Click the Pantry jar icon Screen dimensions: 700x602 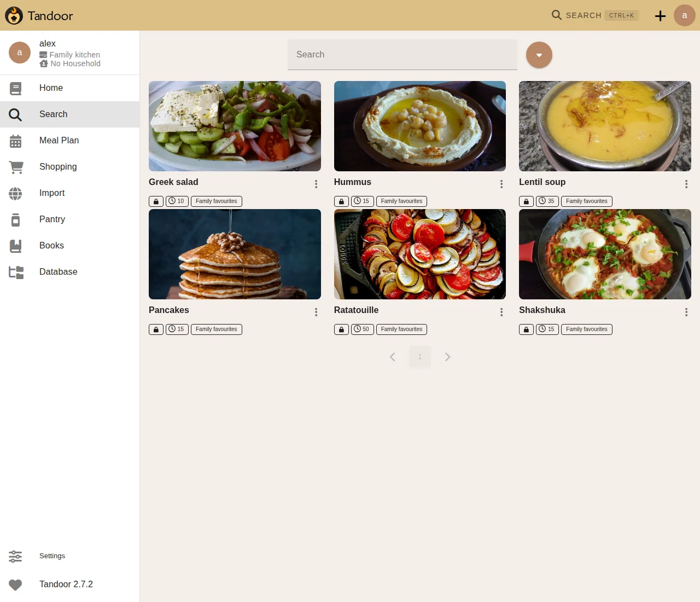[16, 219]
